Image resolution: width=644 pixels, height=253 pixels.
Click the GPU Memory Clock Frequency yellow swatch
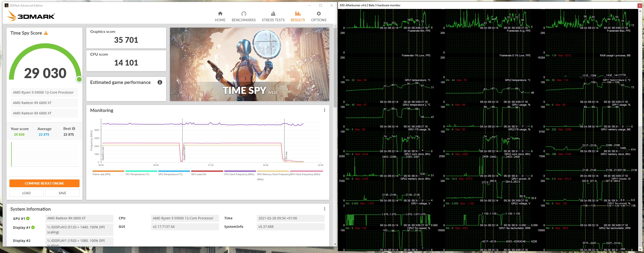(x=273, y=171)
